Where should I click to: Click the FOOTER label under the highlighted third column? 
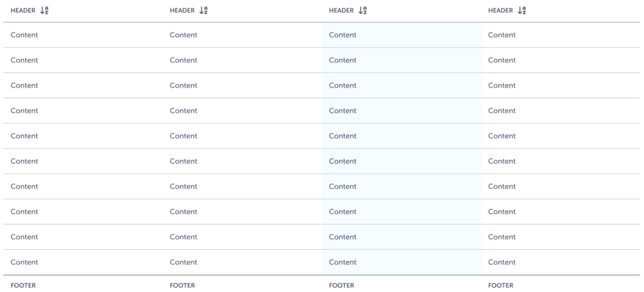tap(341, 285)
